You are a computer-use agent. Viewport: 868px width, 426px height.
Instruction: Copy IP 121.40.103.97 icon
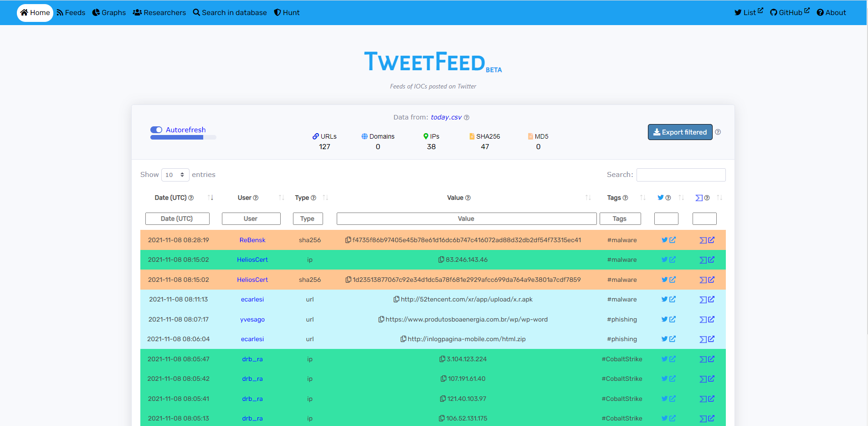(x=442, y=399)
